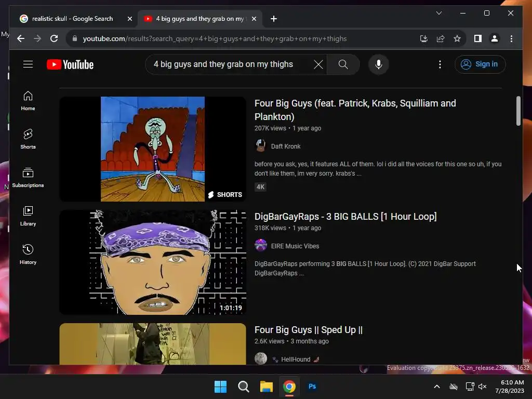The image size is (532, 399).
Task: Open the taskbar clock and date
Action: (x=510, y=387)
